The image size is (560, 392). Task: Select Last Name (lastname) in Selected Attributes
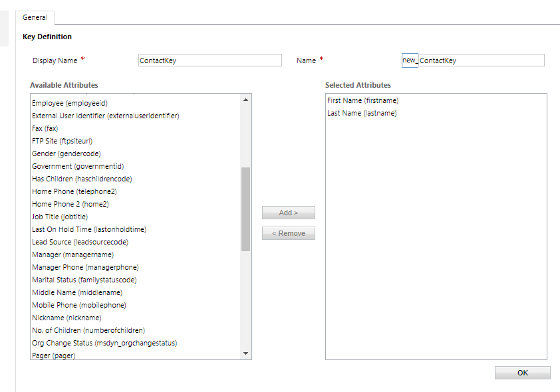pos(362,113)
